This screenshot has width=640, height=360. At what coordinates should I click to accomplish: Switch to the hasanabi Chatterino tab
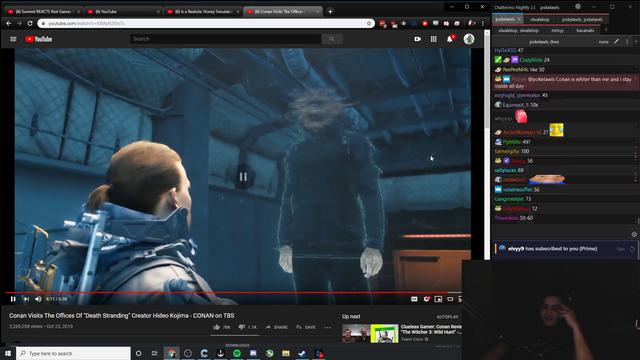click(585, 30)
